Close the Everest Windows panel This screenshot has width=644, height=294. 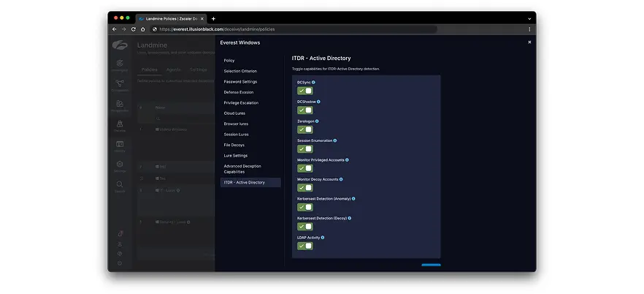[529, 42]
